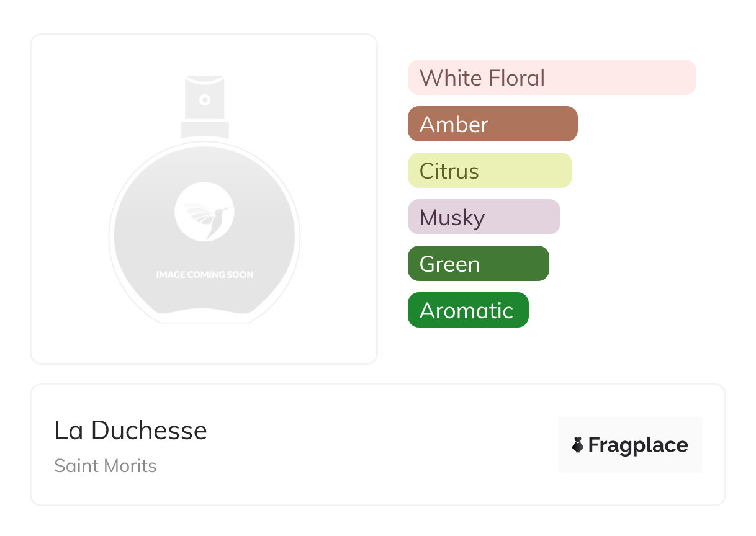Choose the Citrus accord bar
The image size is (756, 536).
pos(490,171)
